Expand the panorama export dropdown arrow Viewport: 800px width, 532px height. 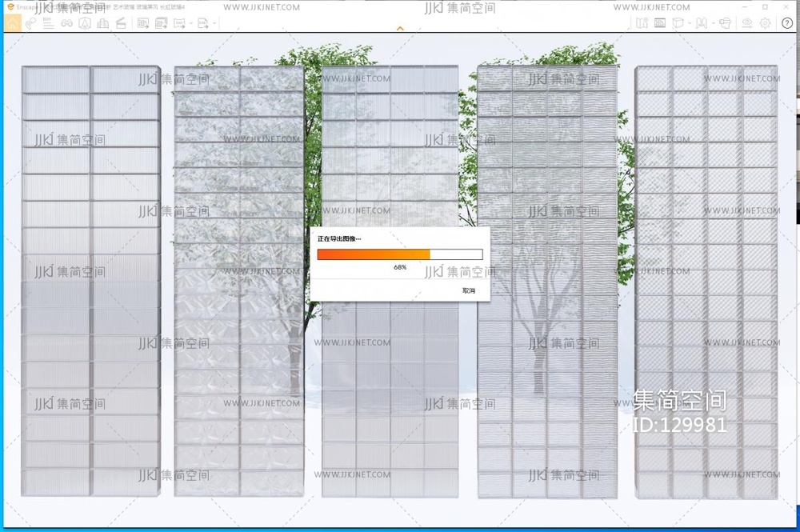point(193,24)
